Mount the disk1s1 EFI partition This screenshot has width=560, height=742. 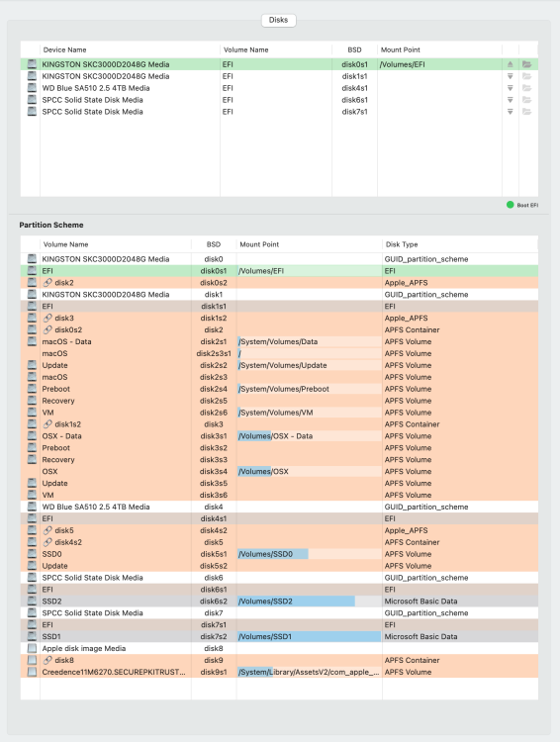(x=510, y=76)
